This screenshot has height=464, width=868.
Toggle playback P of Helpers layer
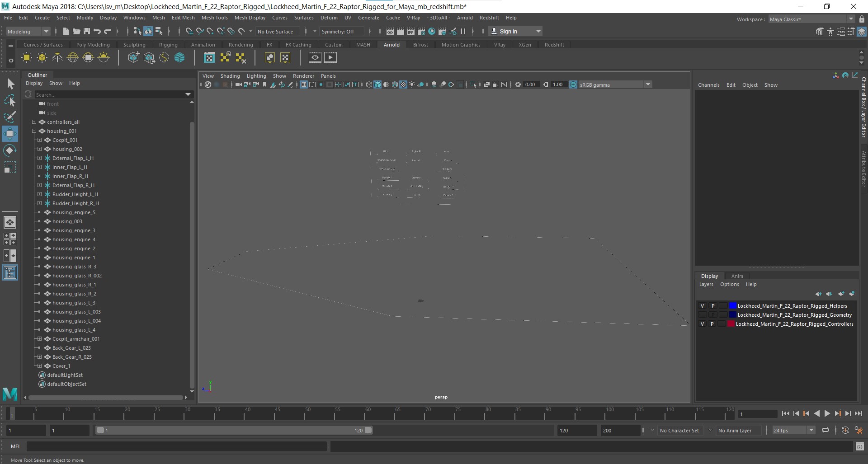pyautogui.click(x=713, y=306)
